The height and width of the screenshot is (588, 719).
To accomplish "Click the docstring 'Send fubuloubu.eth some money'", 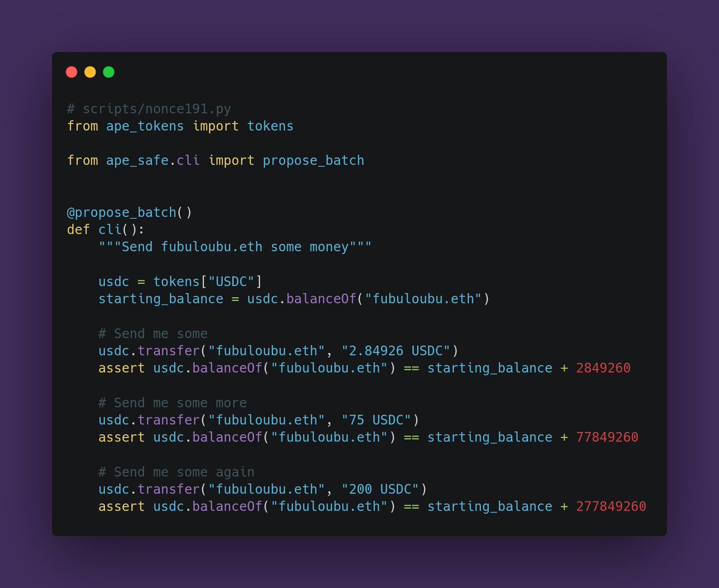I will click(235, 247).
